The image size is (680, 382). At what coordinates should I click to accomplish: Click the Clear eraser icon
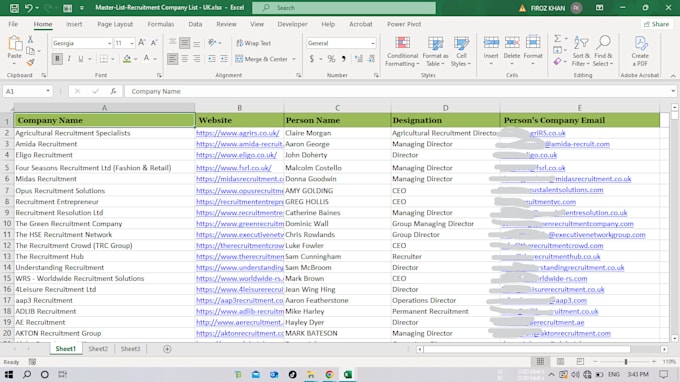tap(557, 62)
